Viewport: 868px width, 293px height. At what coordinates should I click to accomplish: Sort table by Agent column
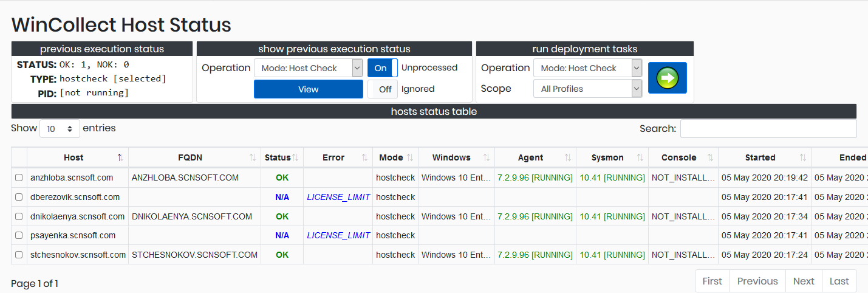tap(530, 157)
